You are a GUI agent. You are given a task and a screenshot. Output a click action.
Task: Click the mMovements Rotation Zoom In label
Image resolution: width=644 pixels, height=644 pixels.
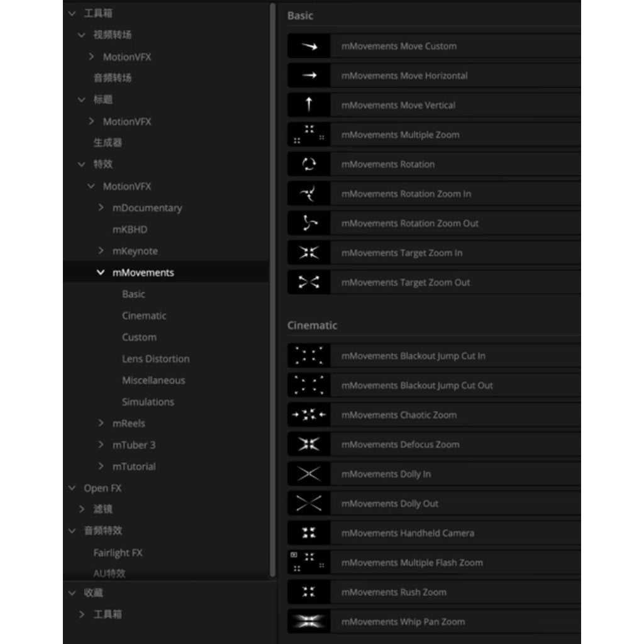coord(406,194)
